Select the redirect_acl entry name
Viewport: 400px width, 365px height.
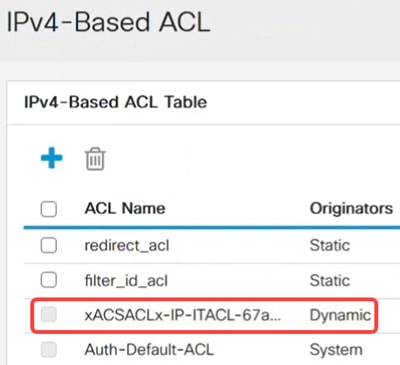coord(127,246)
